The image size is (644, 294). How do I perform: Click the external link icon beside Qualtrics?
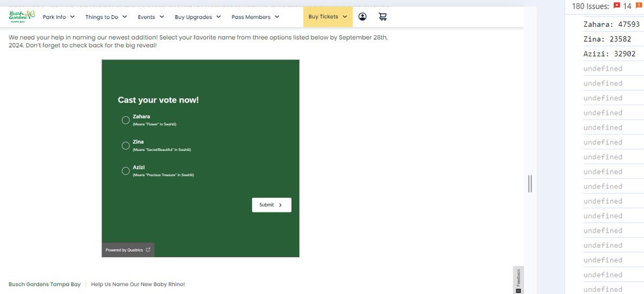148,250
